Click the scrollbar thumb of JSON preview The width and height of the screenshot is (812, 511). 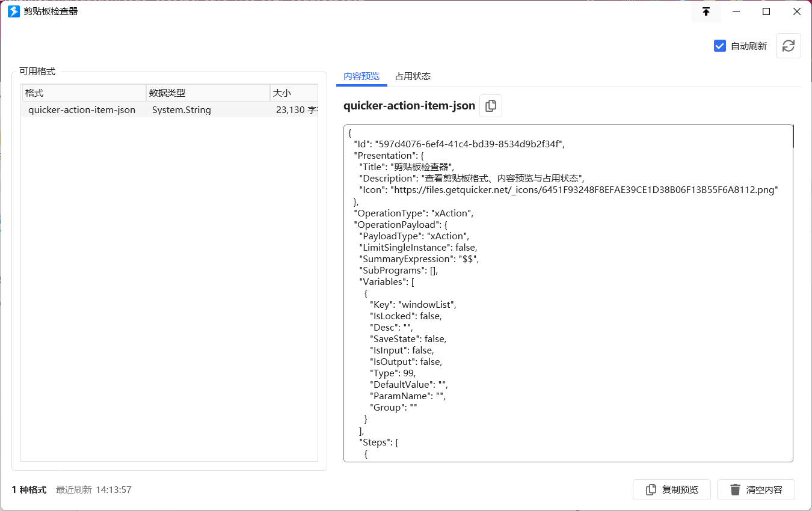(x=793, y=136)
